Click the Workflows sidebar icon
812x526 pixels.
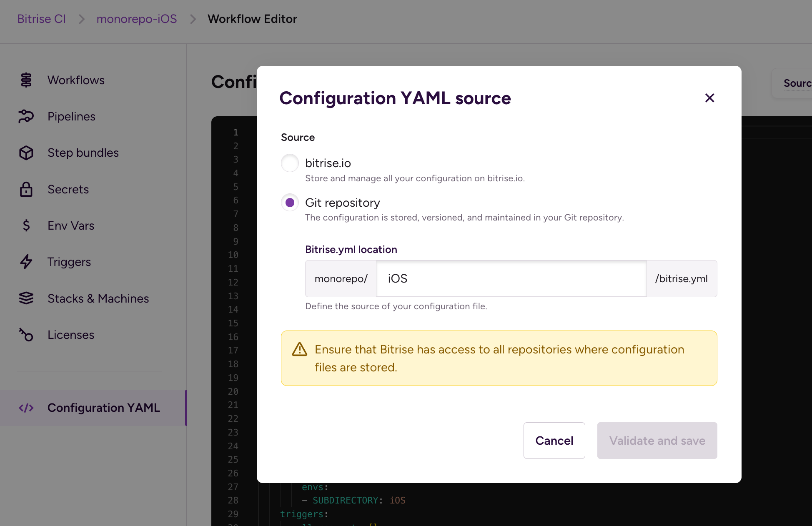click(x=26, y=80)
